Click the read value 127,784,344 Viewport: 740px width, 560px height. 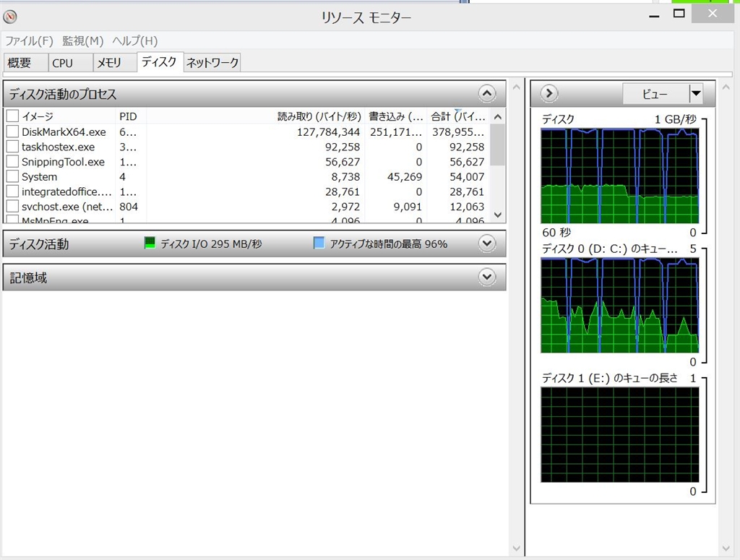click(329, 132)
